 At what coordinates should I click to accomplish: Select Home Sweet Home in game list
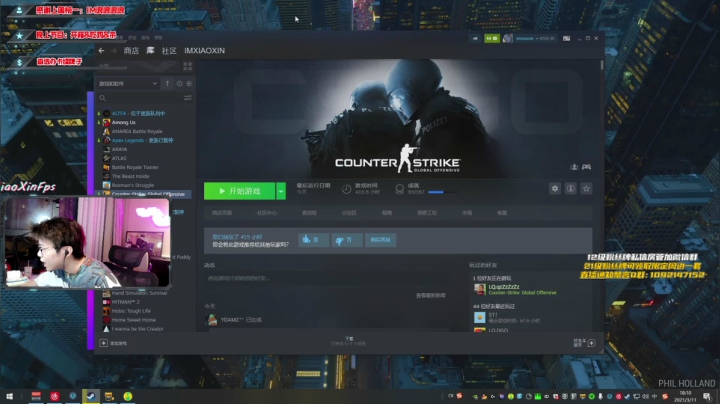(x=134, y=320)
